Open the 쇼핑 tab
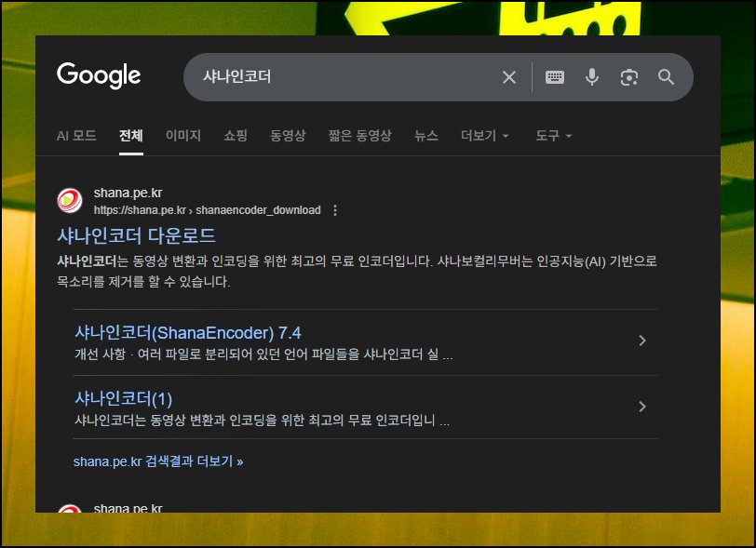This screenshot has height=548, width=756. [236, 136]
